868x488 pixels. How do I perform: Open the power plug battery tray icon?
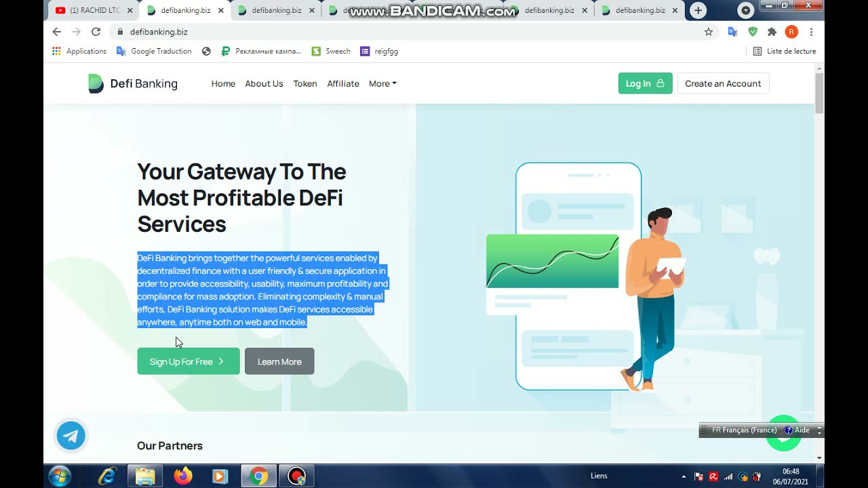click(x=757, y=476)
